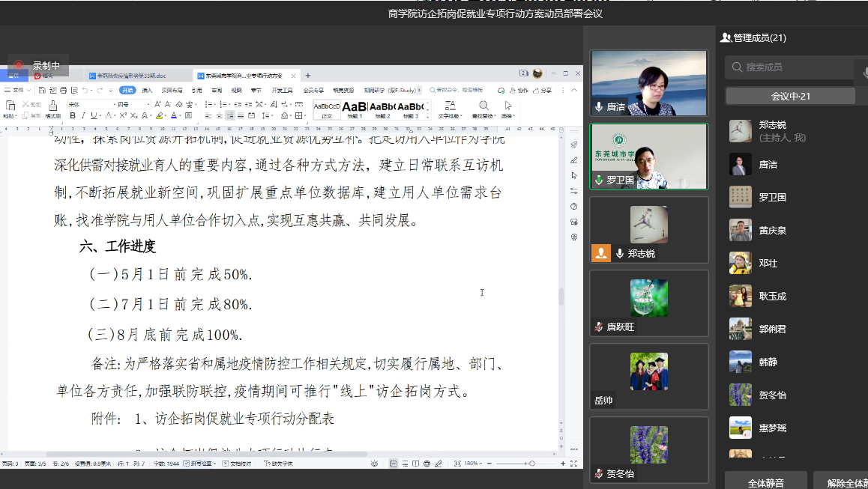Open Find and Replace (查找替换)
Screen dimensions: 868x489
pos(483,109)
